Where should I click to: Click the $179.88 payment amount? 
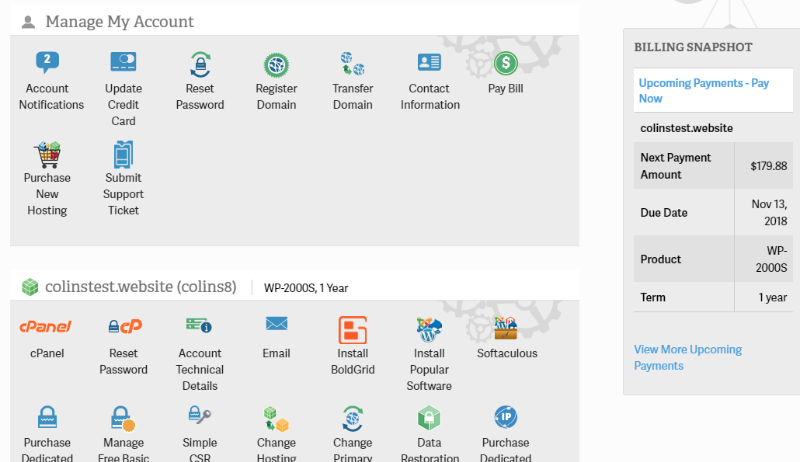point(768,166)
